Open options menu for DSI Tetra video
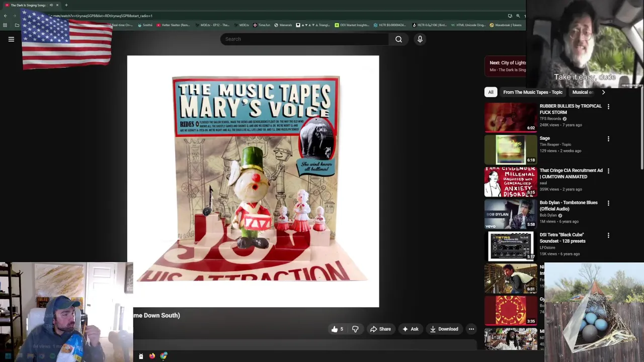 pos(608,235)
